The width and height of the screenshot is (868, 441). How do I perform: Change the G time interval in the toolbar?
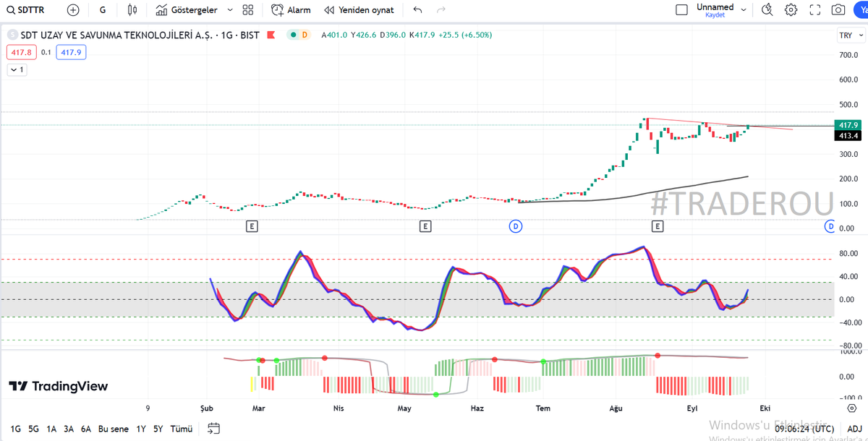[103, 10]
